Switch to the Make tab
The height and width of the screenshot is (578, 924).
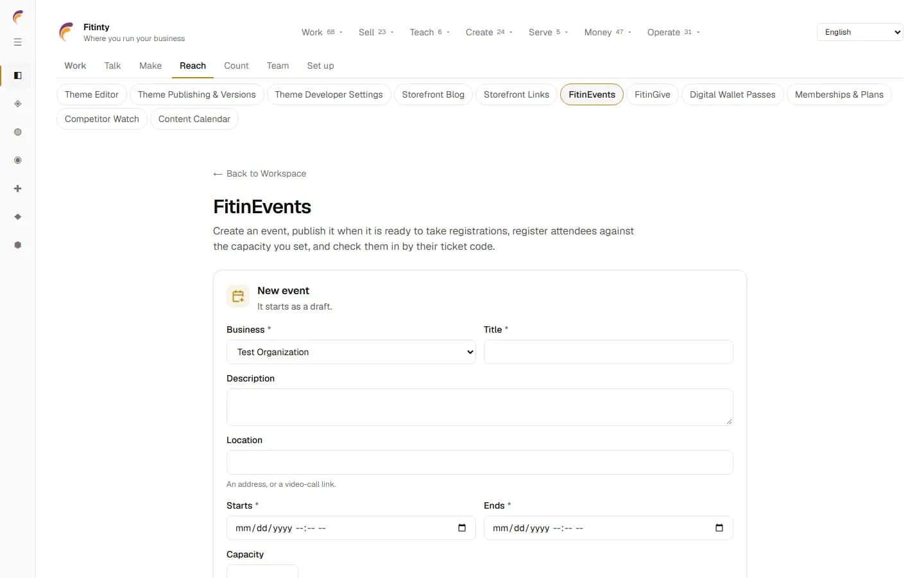coord(150,66)
